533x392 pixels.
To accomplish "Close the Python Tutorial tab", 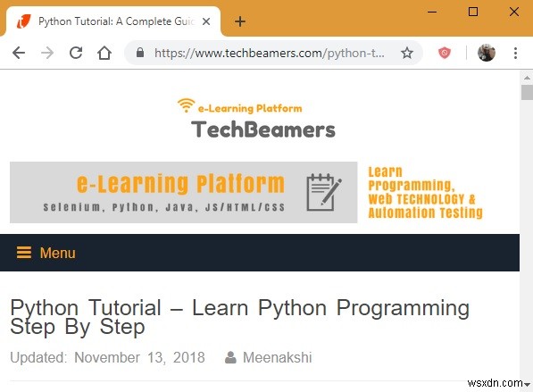I will click(x=206, y=21).
